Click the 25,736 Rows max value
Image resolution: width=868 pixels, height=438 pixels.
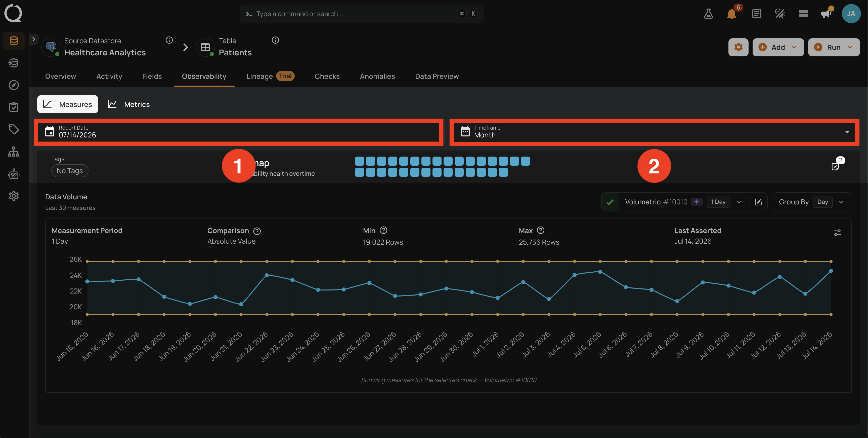click(539, 242)
